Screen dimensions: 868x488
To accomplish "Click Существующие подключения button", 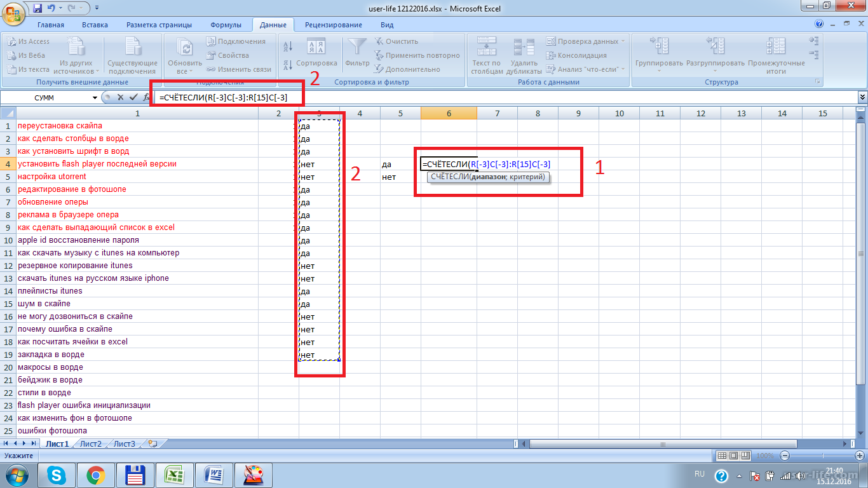I will [132, 55].
